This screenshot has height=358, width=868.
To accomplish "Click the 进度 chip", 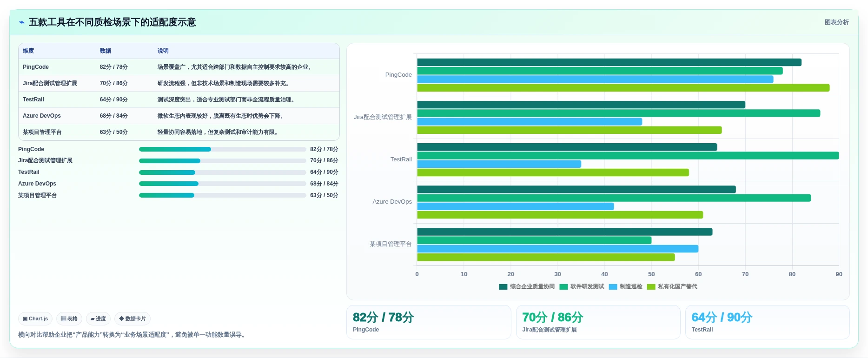I will [x=98, y=318].
